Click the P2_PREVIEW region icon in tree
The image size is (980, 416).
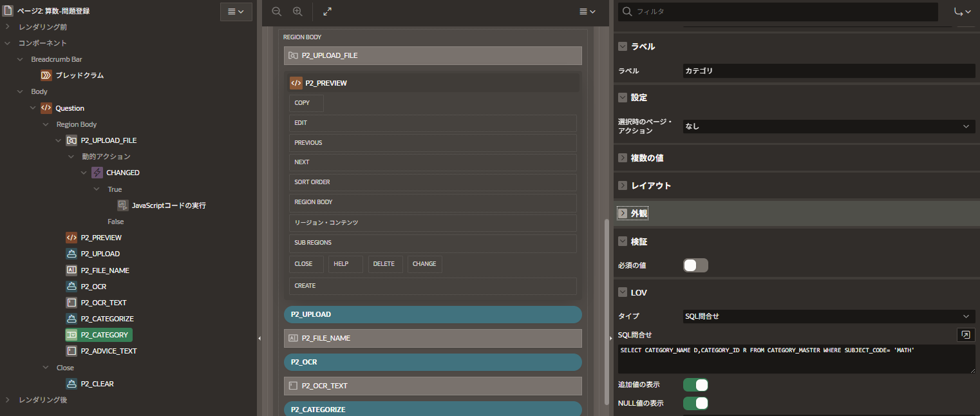click(x=71, y=238)
